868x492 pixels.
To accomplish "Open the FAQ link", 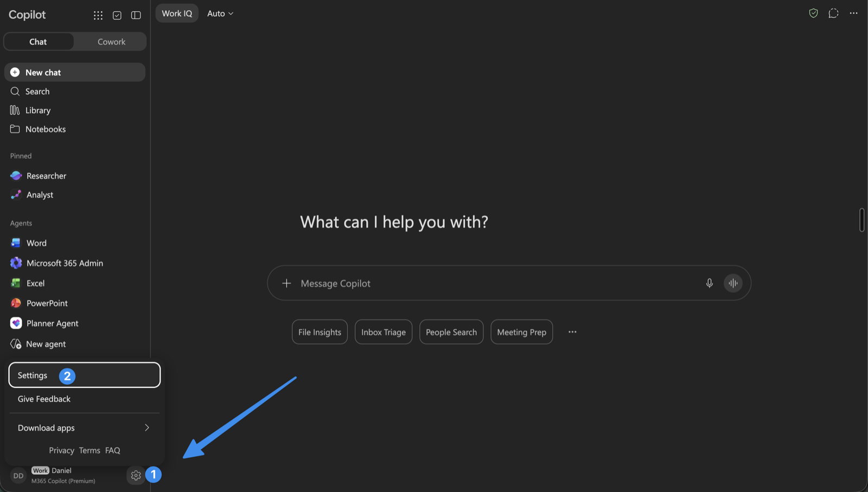I will (x=113, y=450).
